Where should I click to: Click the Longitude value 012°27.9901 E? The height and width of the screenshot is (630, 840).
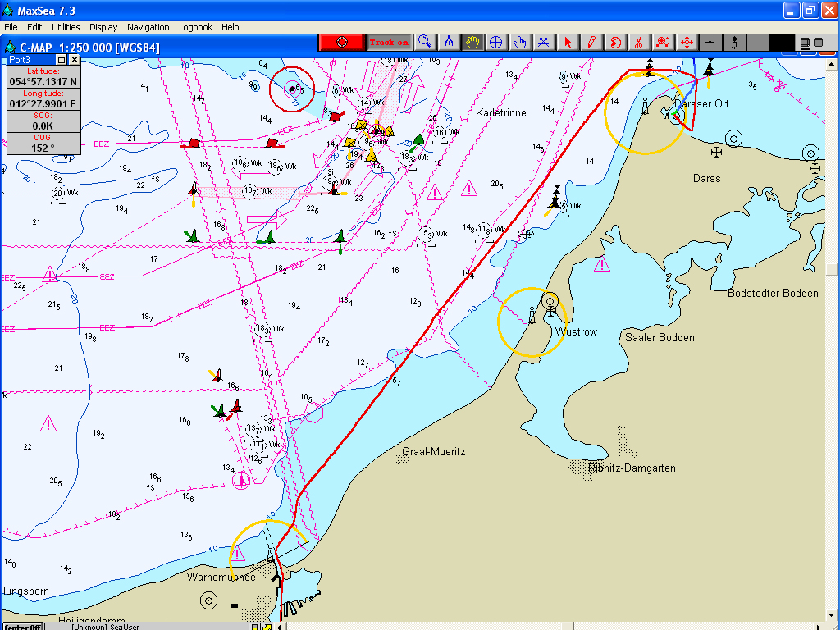[43, 104]
